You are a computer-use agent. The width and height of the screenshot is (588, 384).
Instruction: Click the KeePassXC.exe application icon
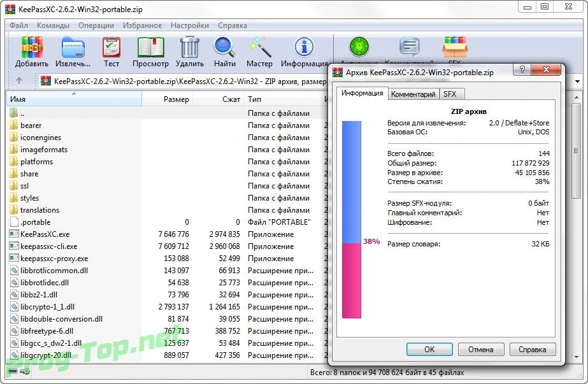pos(14,234)
